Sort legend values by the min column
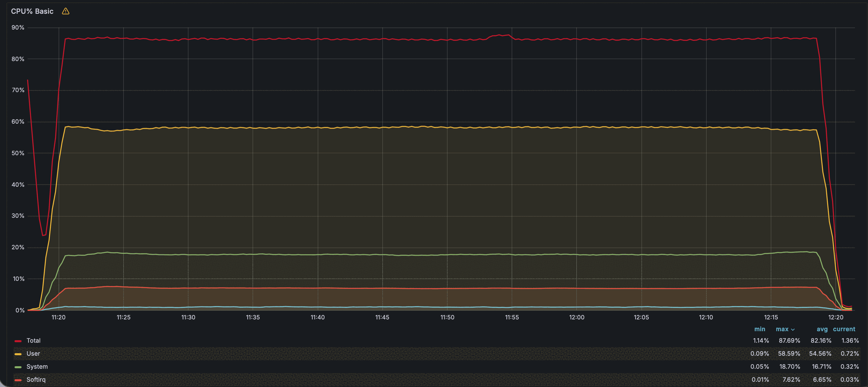Viewport: 868px width, 387px height. coord(760,329)
